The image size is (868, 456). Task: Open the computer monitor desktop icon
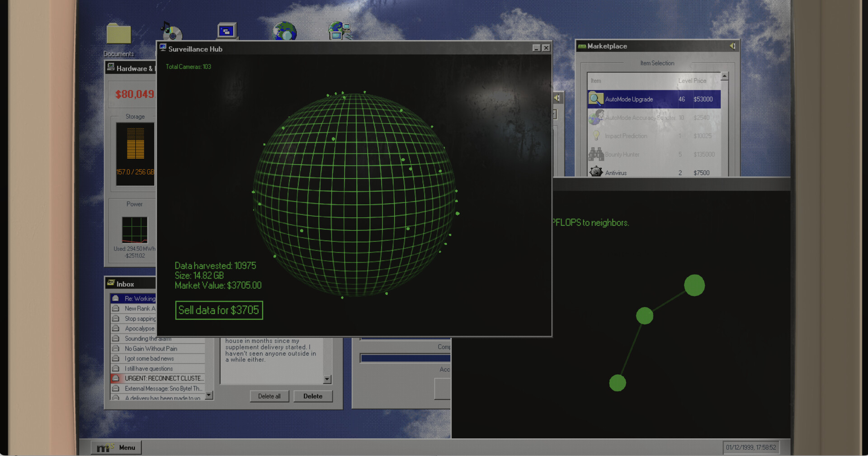[x=227, y=31]
